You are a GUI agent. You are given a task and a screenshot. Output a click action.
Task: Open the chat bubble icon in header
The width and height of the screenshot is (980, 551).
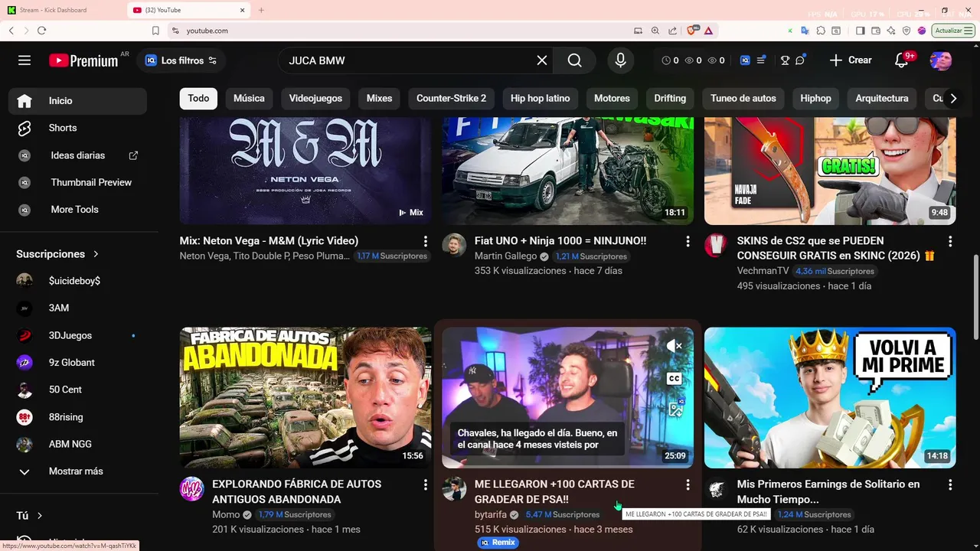[x=801, y=60]
